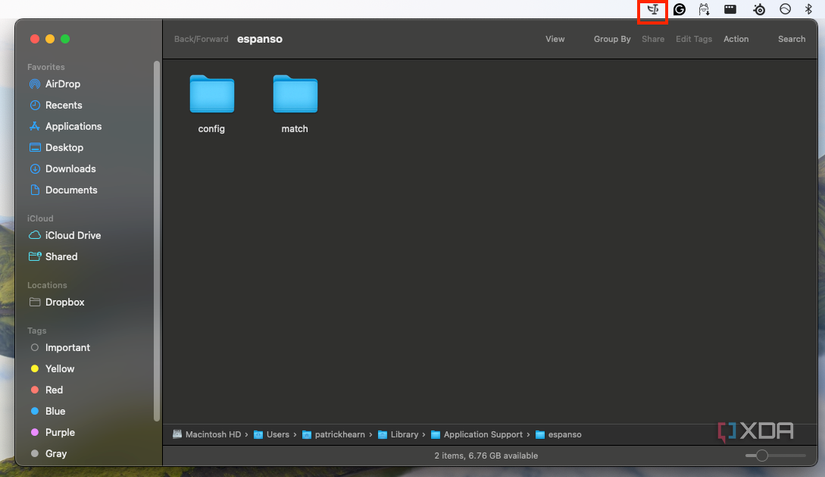Viewport: 825px width, 477px height.
Task: Click the SteelSeries menu bar icon
Action: click(759, 9)
